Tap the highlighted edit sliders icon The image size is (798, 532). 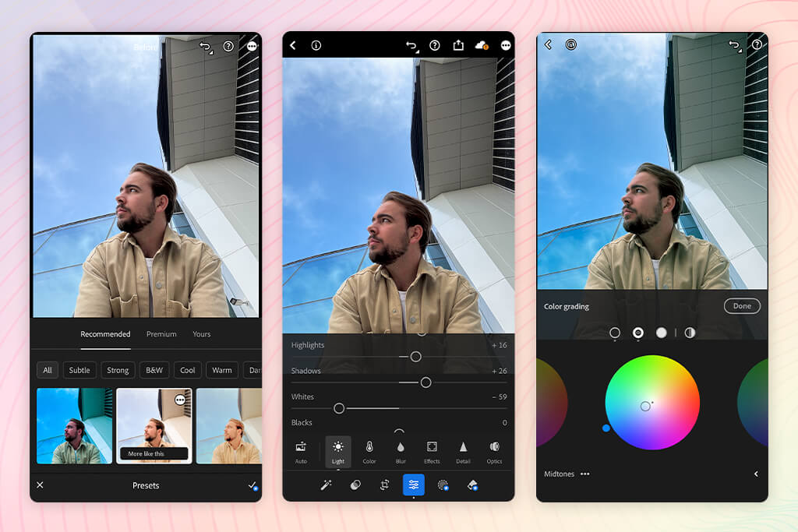click(x=414, y=484)
